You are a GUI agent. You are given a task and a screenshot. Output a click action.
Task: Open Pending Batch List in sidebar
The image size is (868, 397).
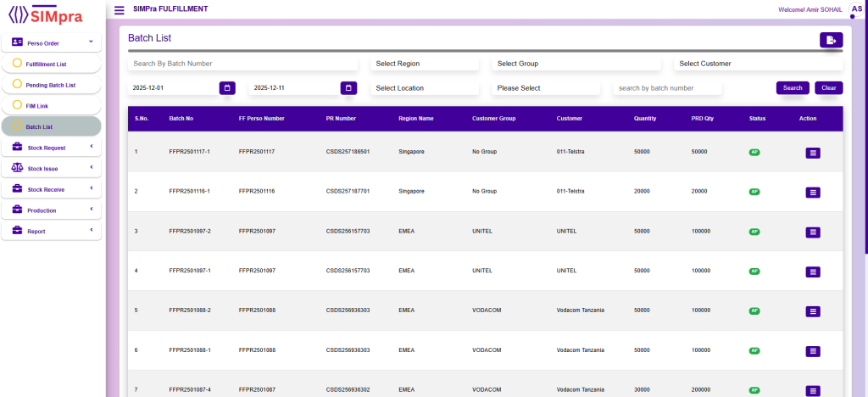click(x=50, y=85)
